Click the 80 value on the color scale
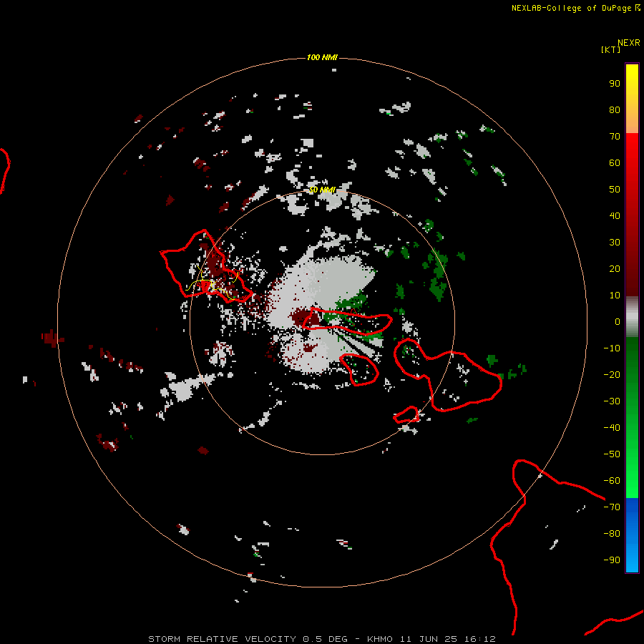Image resolution: width=644 pixels, height=644 pixels. (x=615, y=109)
